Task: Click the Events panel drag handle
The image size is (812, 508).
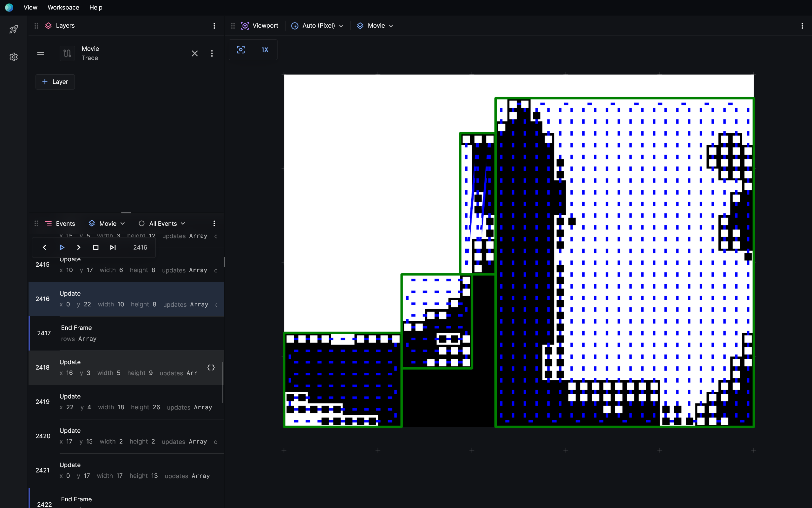Action: pos(36,224)
